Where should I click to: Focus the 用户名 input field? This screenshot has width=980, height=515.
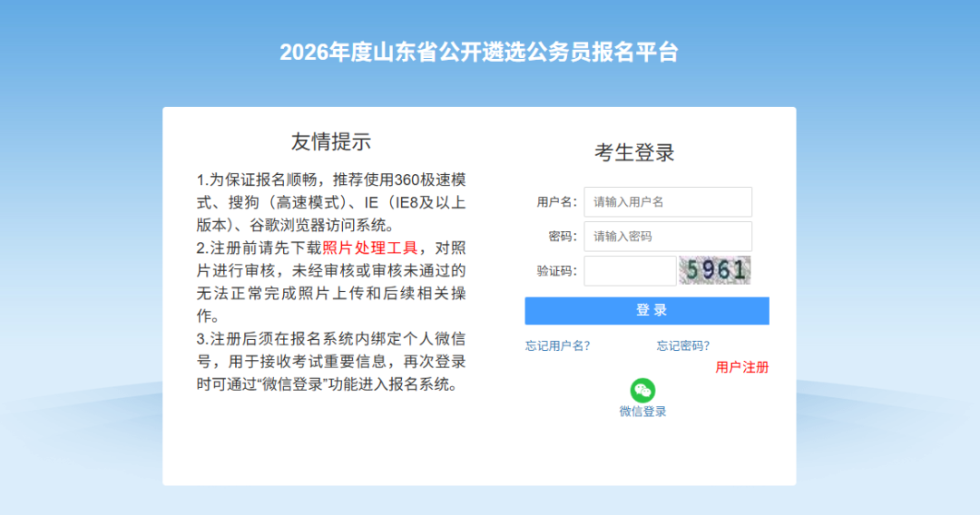[x=668, y=201]
